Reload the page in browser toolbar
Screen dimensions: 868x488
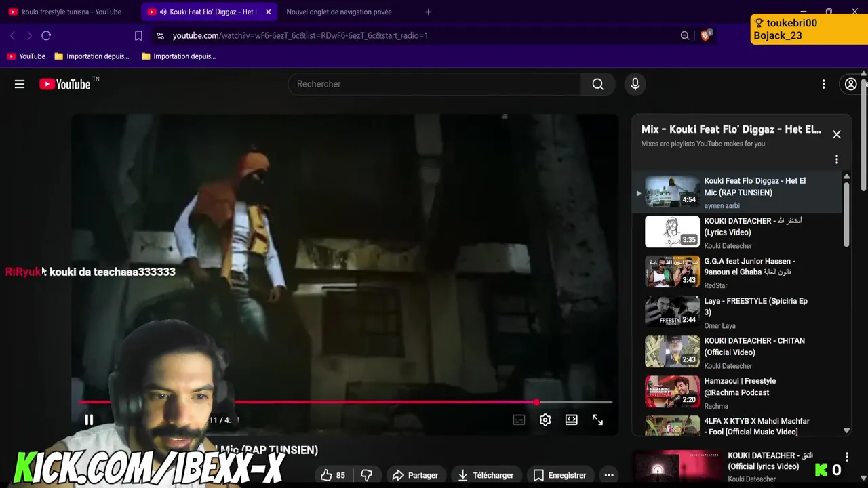coord(46,35)
